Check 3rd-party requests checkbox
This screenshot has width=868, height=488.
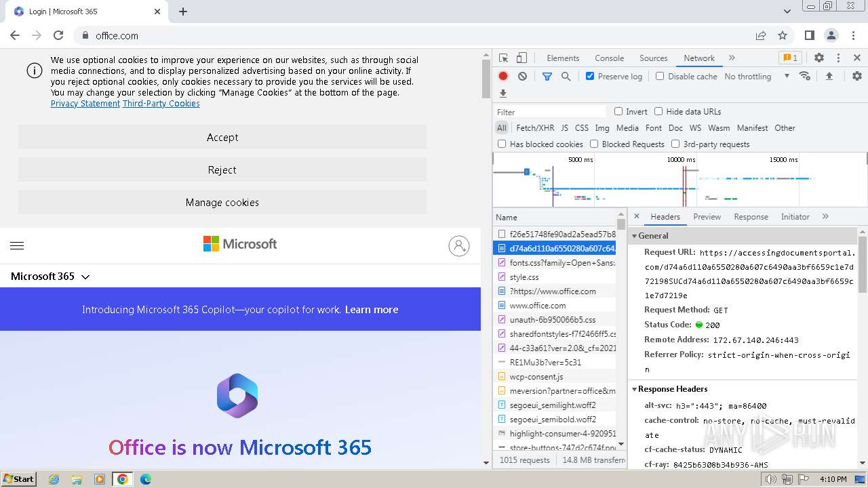tap(675, 144)
